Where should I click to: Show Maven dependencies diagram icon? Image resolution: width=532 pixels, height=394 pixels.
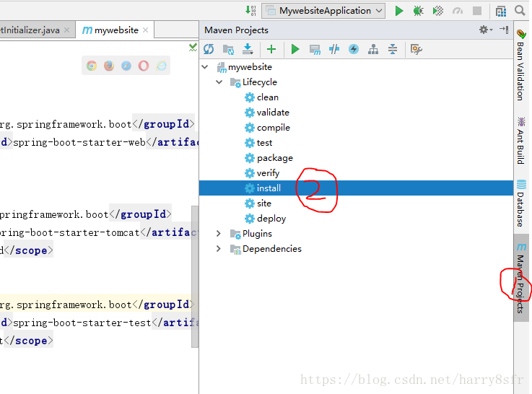(373, 50)
